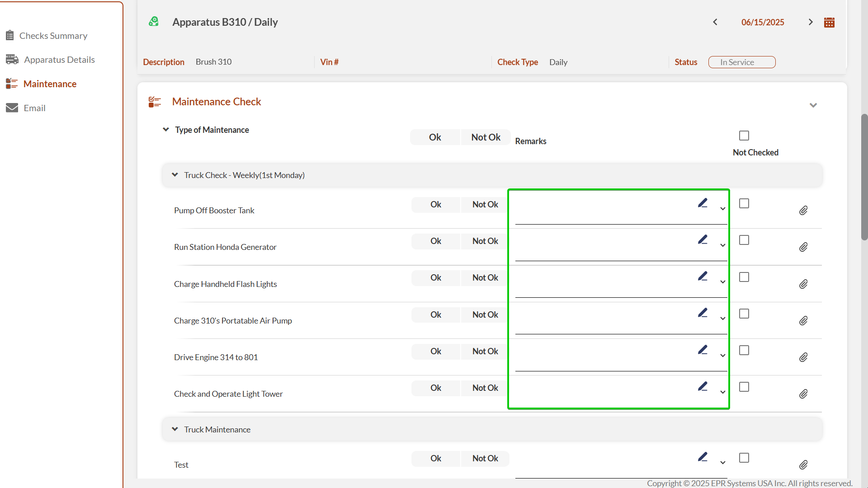Open Apparatus Details in sidebar

59,60
